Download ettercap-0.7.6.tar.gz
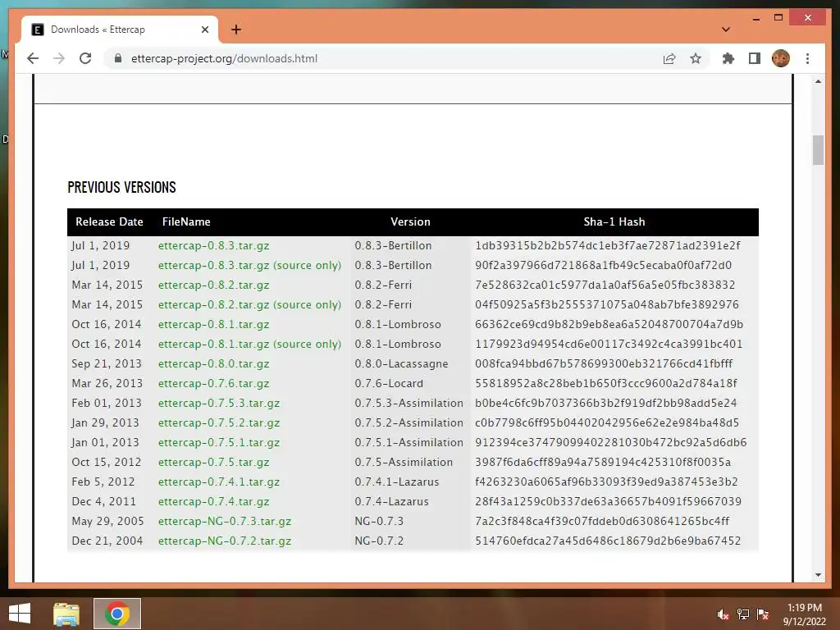840x630 pixels. tap(214, 384)
